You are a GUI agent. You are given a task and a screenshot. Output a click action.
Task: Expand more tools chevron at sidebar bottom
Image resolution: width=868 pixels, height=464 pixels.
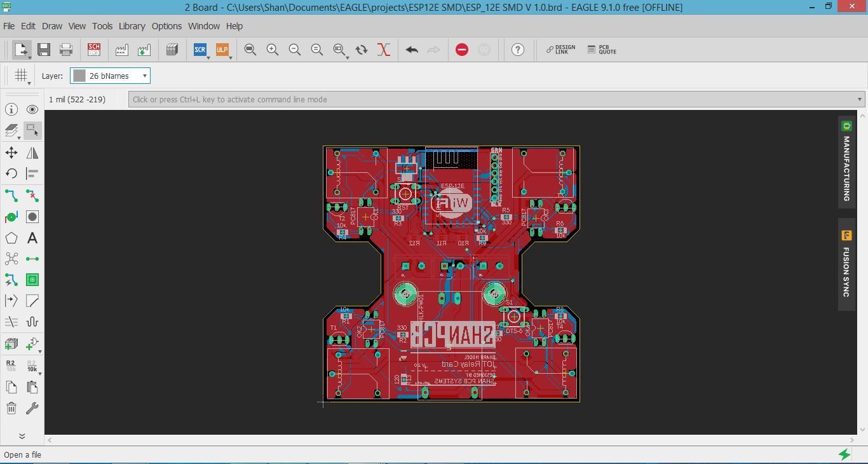click(x=22, y=436)
